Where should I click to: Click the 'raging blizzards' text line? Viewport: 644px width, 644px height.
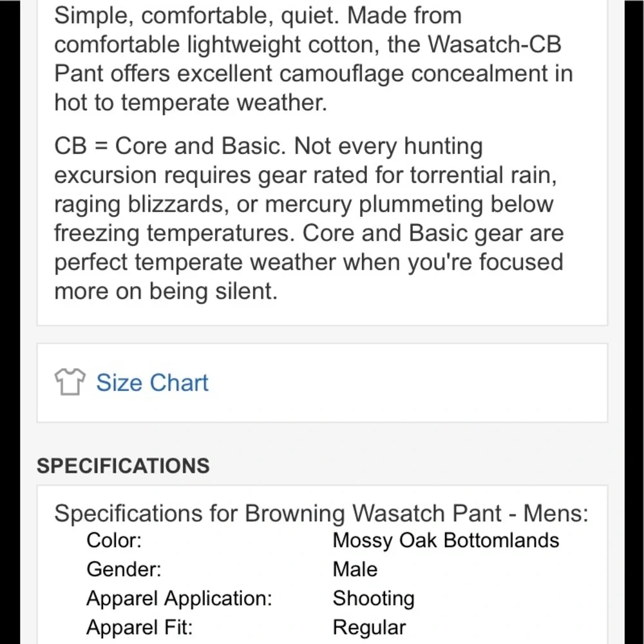point(303,205)
